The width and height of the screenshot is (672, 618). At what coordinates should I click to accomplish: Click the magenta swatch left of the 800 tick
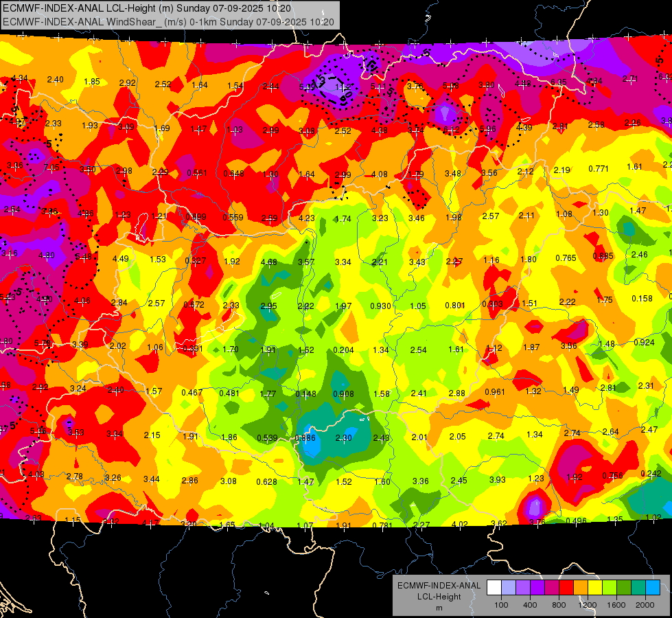pos(552,588)
